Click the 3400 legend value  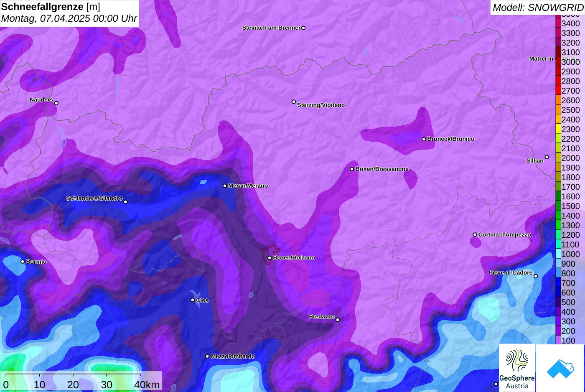[571, 23]
